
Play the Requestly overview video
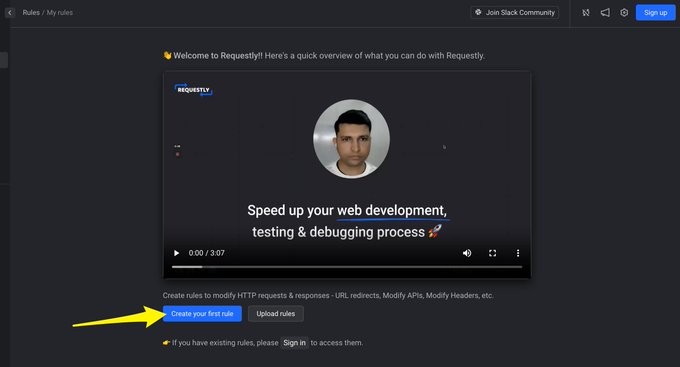[x=177, y=253]
